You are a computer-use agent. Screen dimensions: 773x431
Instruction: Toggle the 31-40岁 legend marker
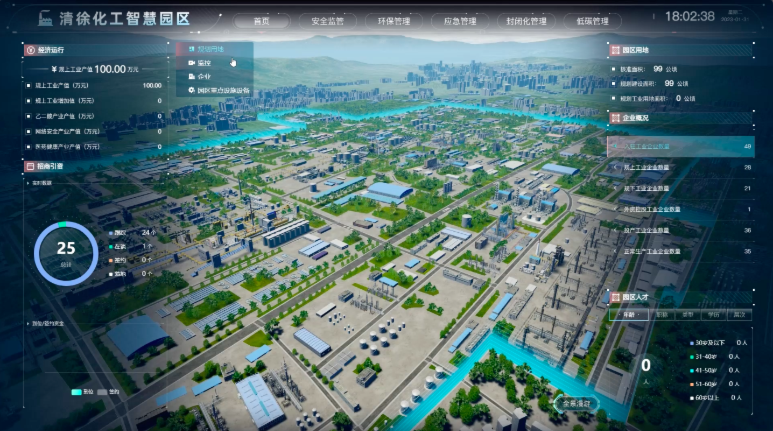694,356
